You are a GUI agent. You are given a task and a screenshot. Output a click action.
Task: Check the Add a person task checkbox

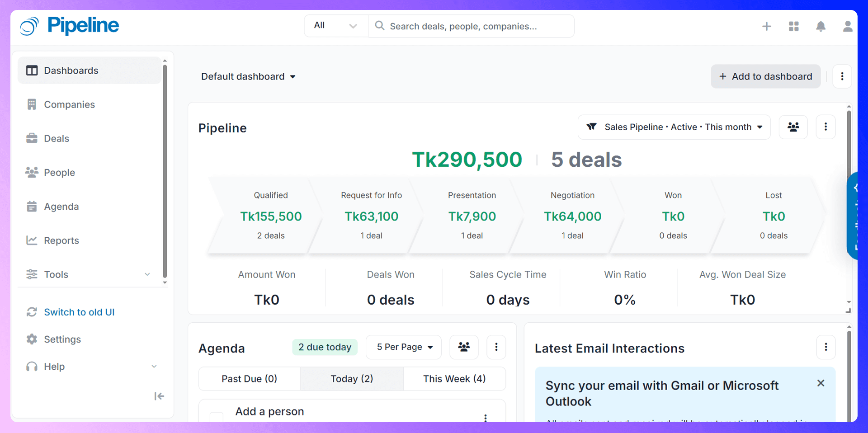click(217, 418)
